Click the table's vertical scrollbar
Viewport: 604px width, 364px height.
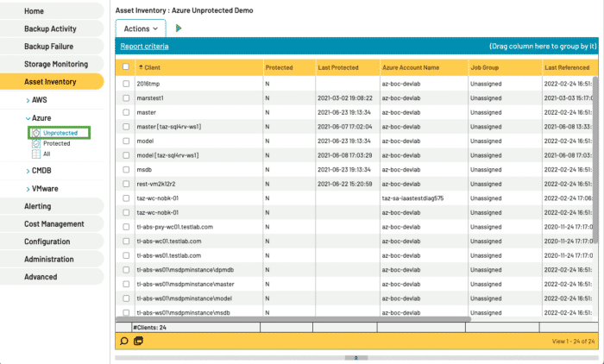point(595,160)
